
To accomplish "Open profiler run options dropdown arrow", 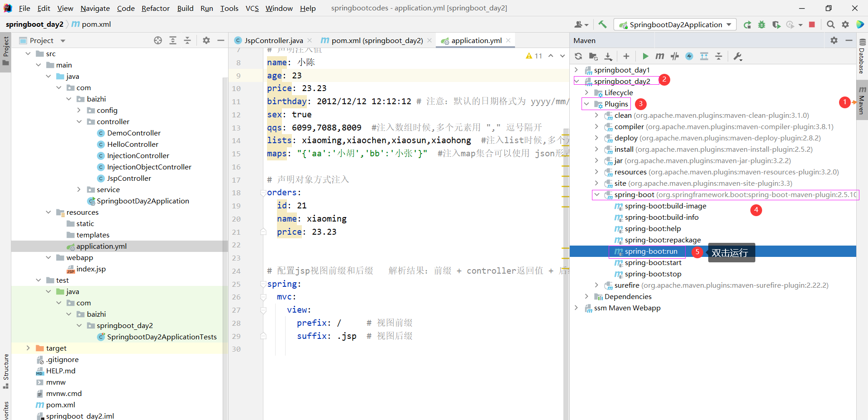I will (x=801, y=25).
